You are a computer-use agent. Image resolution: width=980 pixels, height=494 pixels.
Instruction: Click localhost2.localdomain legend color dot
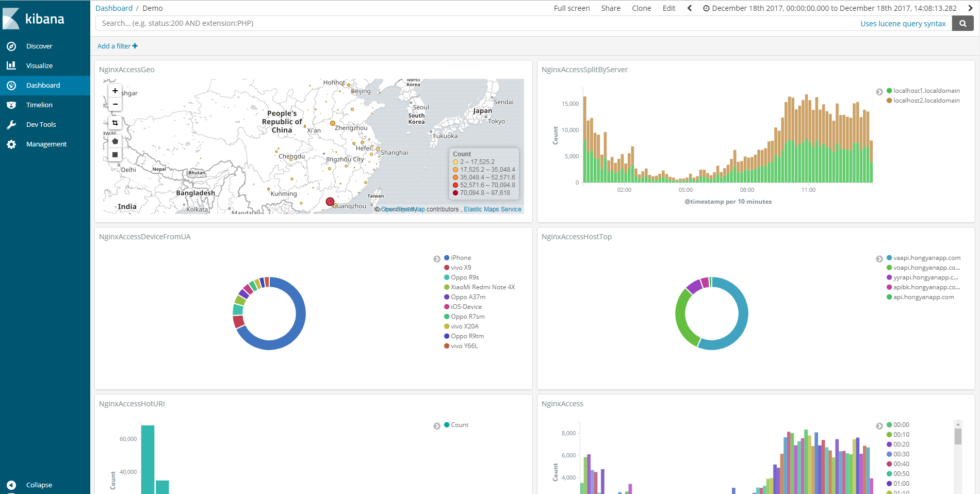tap(889, 101)
